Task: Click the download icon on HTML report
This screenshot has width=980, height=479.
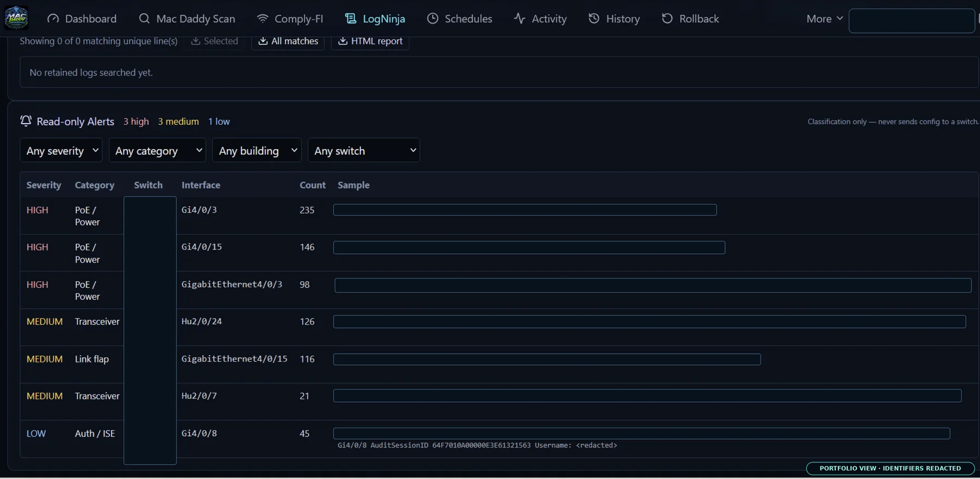Action: 342,41
